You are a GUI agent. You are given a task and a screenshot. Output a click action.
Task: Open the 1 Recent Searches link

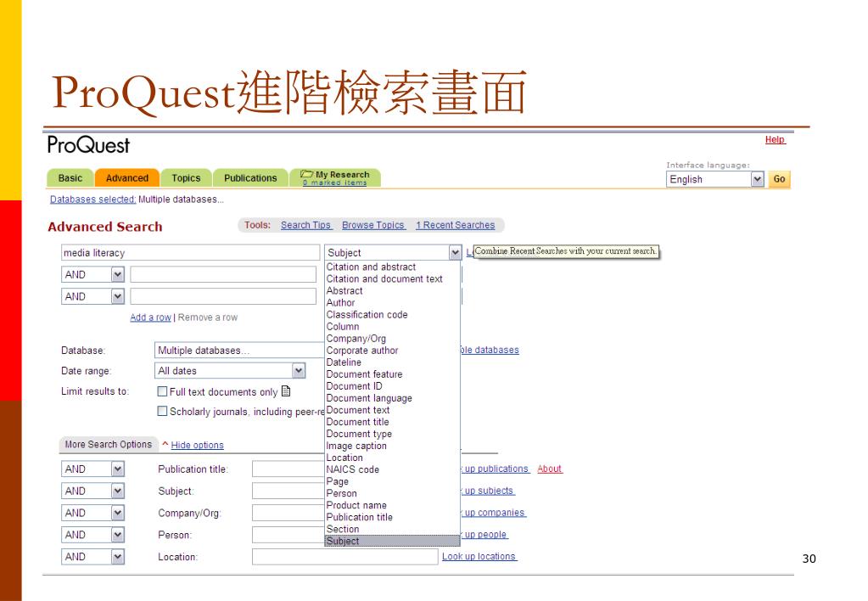coord(456,225)
